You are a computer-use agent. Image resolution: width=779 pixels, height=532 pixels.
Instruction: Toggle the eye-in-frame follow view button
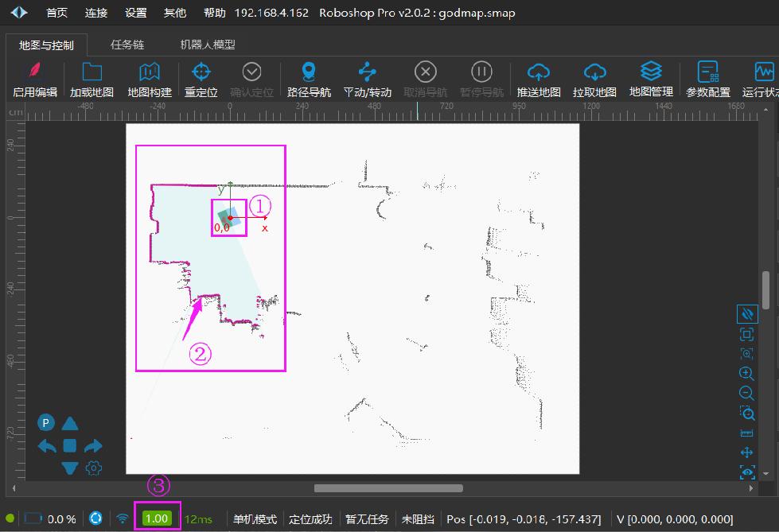(746, 472)
